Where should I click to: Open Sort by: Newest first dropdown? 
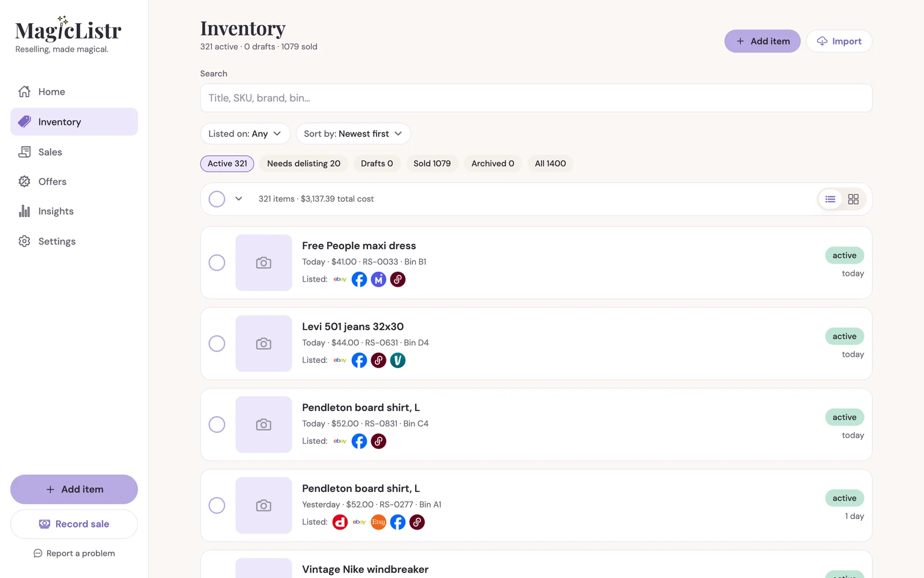coord(353,134)
